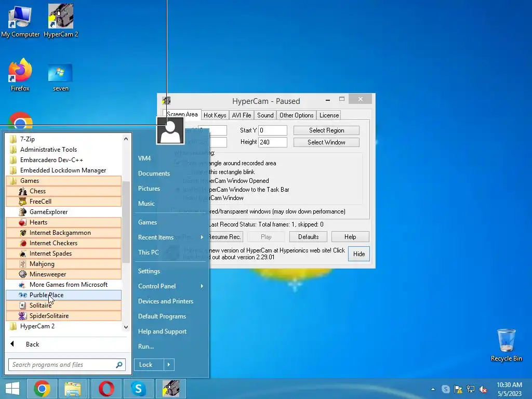The width and height of the screenshot is (532, 399).
Task: Click the user account picture
Action: tap(170, 130)
